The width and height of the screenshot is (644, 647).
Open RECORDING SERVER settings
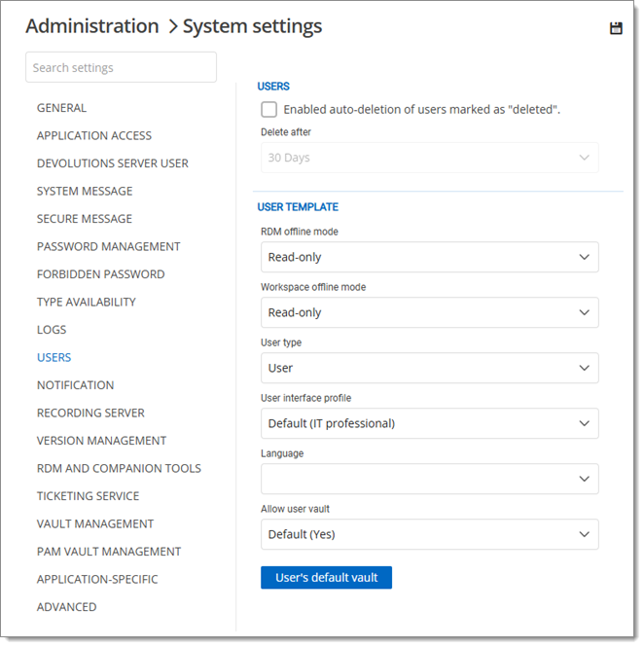coord(90,413)
